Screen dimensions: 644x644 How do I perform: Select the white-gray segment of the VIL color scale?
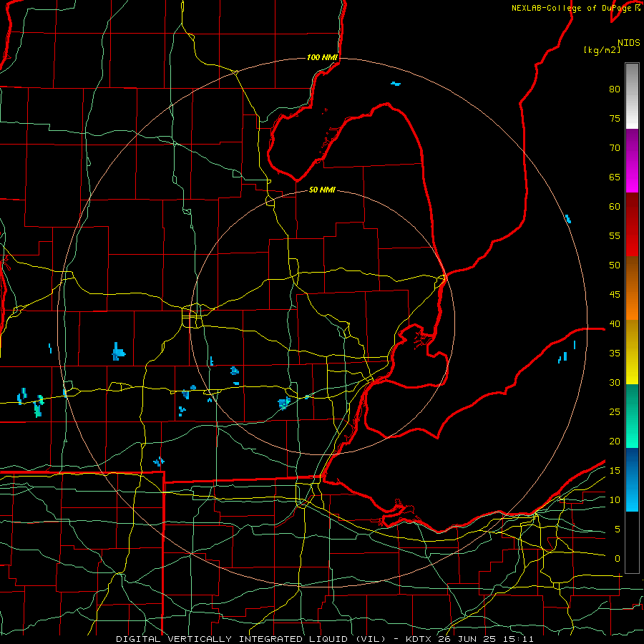632,96
